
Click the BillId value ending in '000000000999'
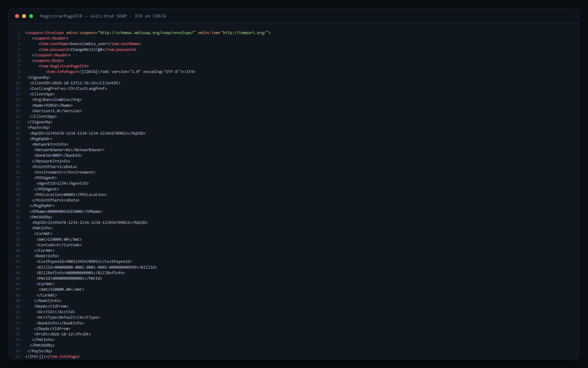click(x=96, y=267)
